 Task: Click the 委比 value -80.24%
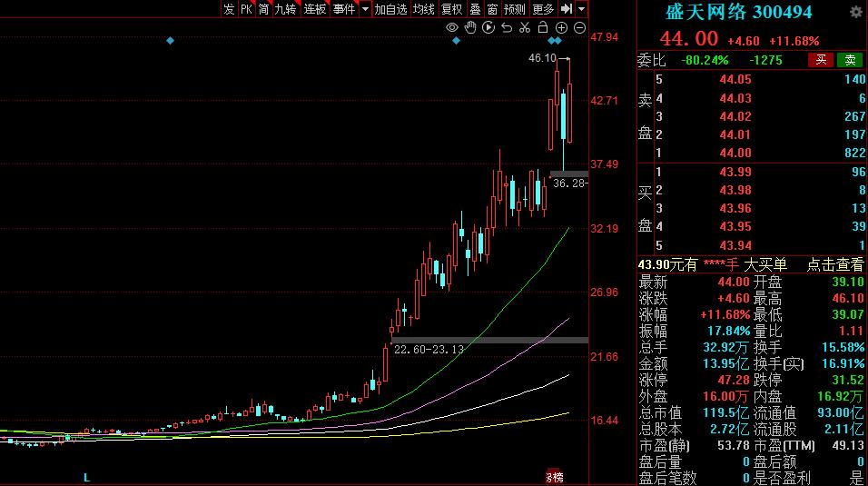(705, 60)
